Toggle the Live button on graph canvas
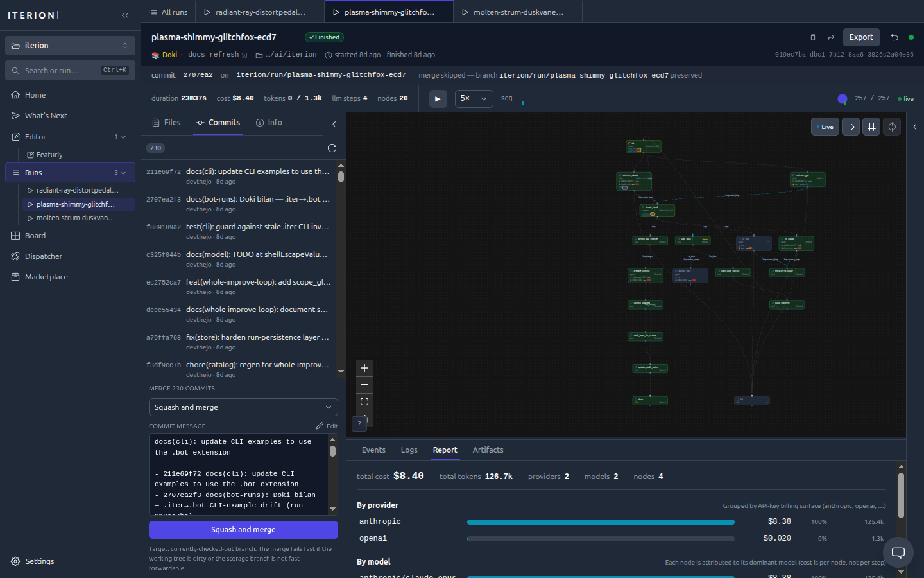 tap(825, 127)
